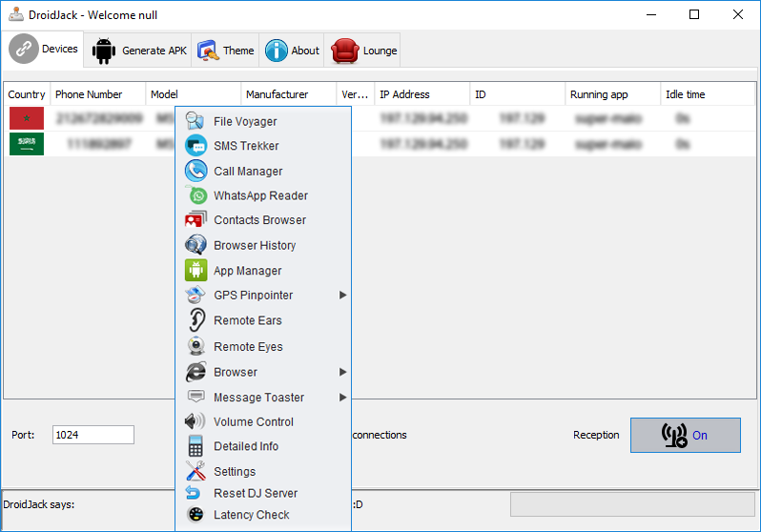The width and height of the screenshot is (761, 532).
Task: Click the WhatsApp Reader green icon
Action: pos(197,195)
